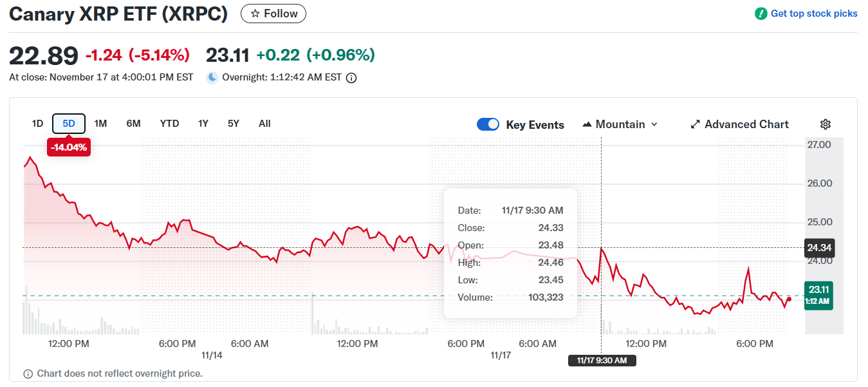Choose the 1Y time range
This screenshot has height=387, width=868.
click(x=203, y=124)
